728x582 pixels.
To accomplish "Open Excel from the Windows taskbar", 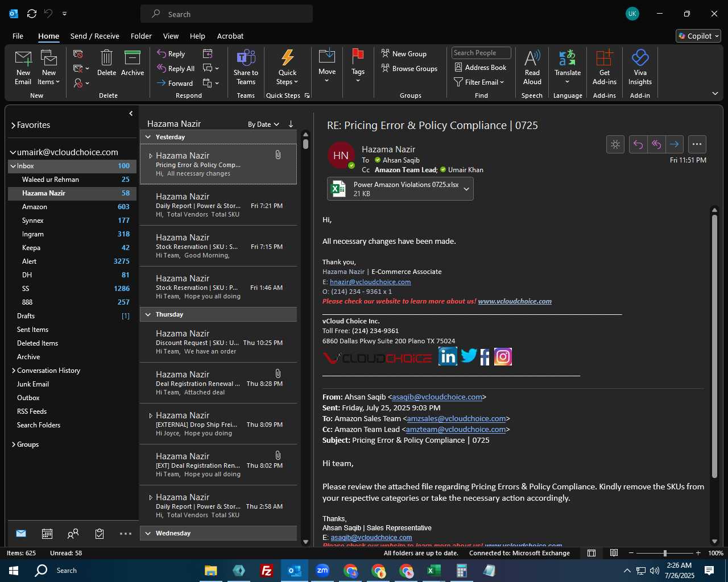I will (434, 570).
